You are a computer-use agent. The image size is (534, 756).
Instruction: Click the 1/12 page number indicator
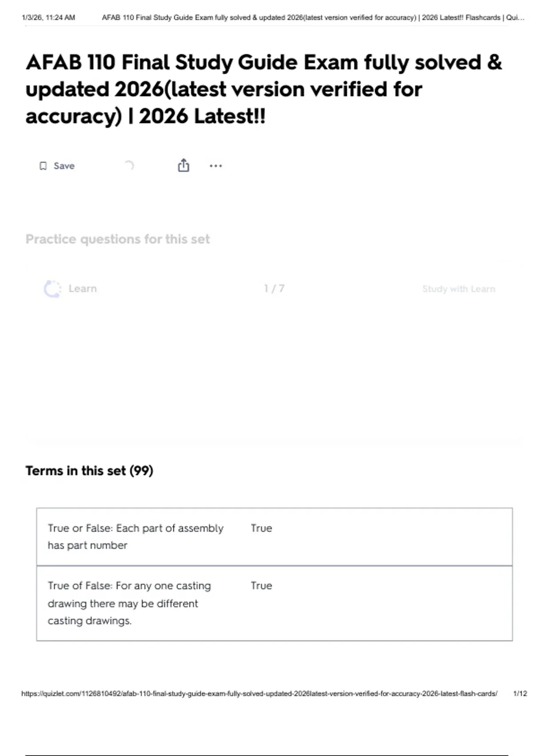click(520, 694)
